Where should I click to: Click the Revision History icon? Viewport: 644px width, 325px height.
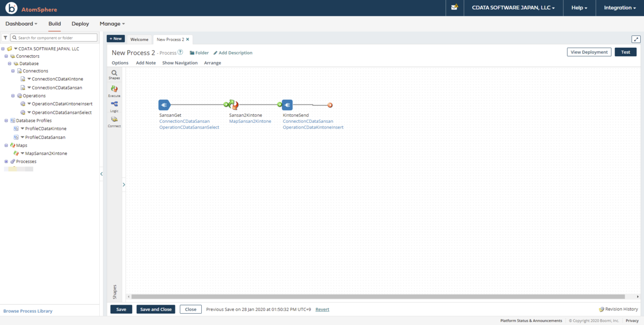coord(602,309)
